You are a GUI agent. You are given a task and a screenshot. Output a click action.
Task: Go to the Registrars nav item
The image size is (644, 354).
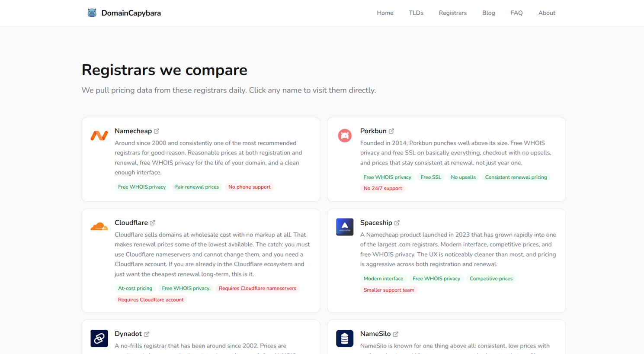[452, 13]
